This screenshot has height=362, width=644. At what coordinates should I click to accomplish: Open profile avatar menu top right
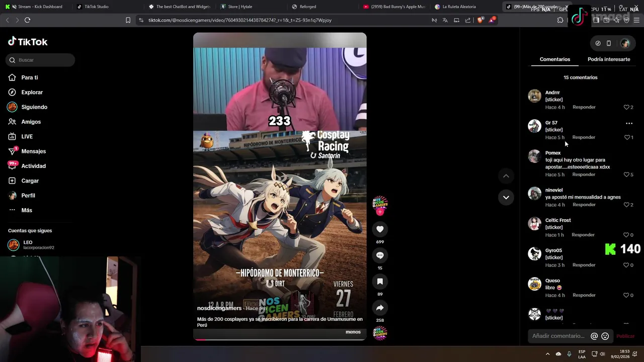click(625, 43)
